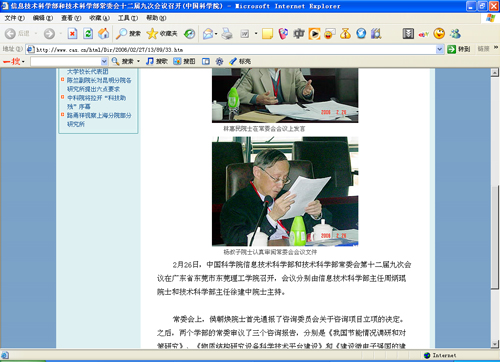Click the address bar URL field
Screen dimensions: 500x362
(x=231, y=49)
